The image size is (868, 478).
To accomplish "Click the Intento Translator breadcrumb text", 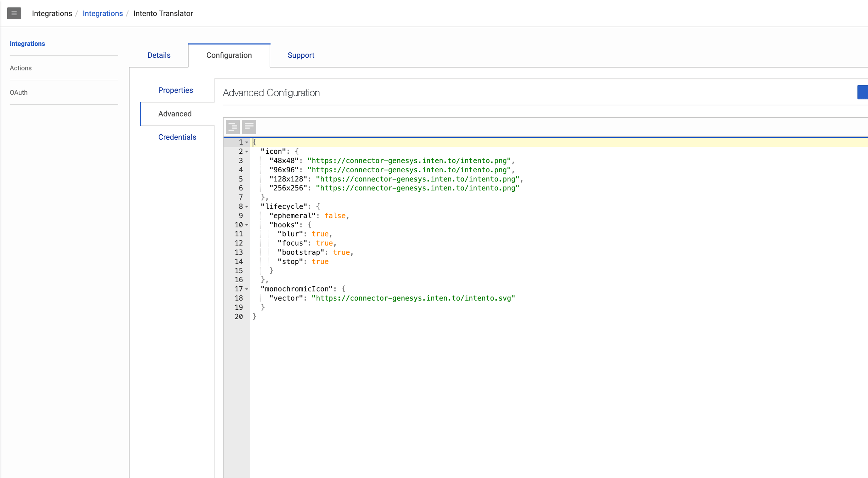I will click(163, 14).
